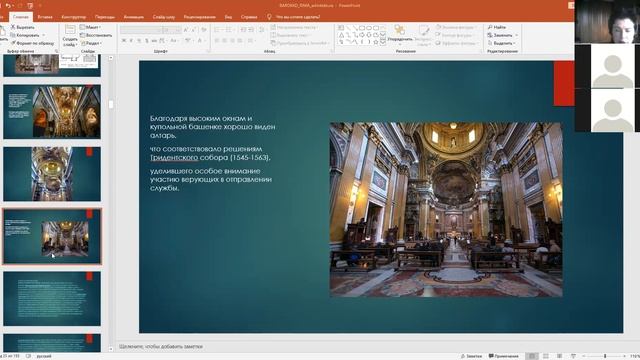Click the slide panel scroll-down arrow
Viewport: 640px width, 360px height.
111,349
